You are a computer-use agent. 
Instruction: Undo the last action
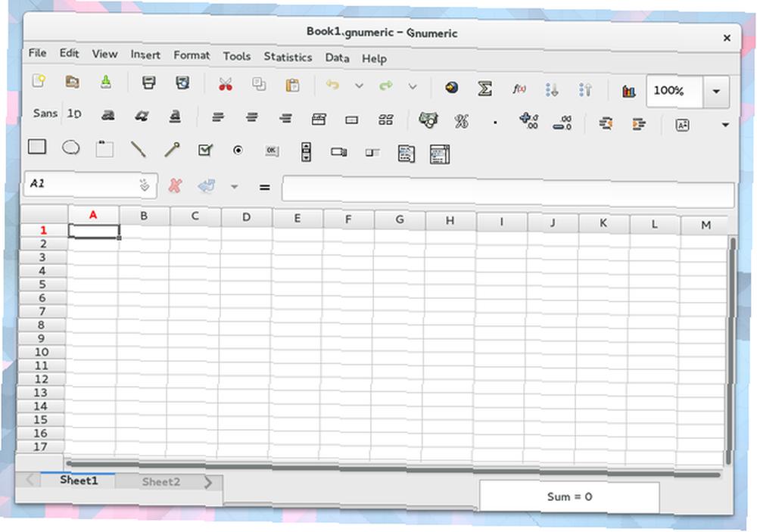coord(332,86)
